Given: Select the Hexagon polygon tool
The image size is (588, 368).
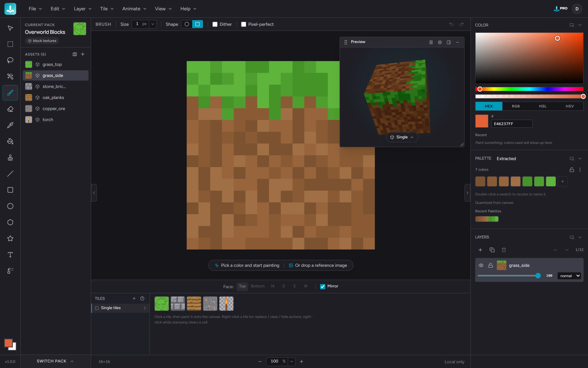Looking at the screenshot, I should tap(10, 222).
